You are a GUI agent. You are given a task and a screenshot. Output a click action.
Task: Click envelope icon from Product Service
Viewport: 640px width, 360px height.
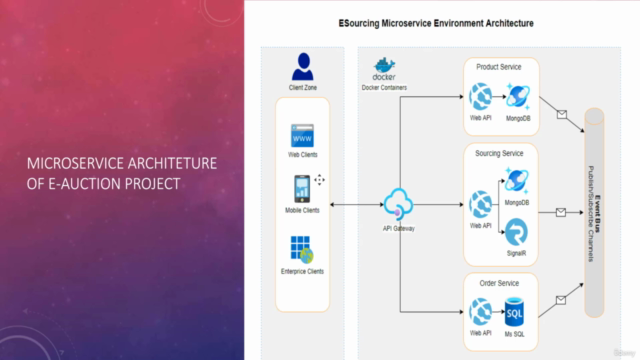pyautogui.click(x=562, y=114)
